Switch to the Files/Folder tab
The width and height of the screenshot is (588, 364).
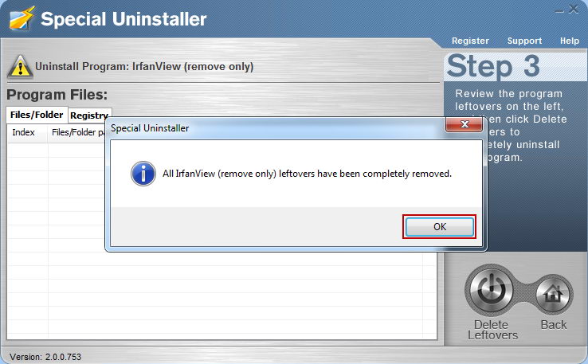(37, 115)
